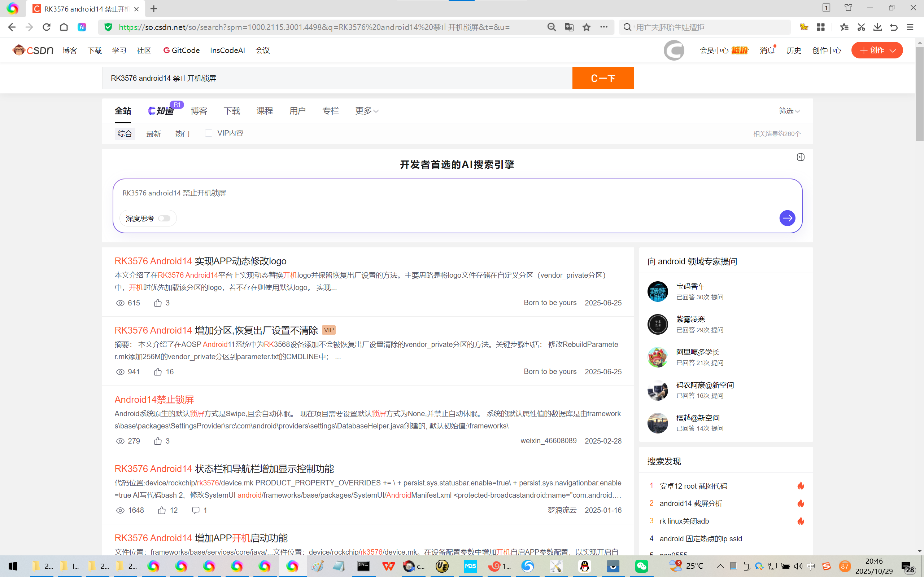Viewport: 924px width, 577px height.
Task: Check the VIP内容 checkbox
Action: tap(209, 133)
